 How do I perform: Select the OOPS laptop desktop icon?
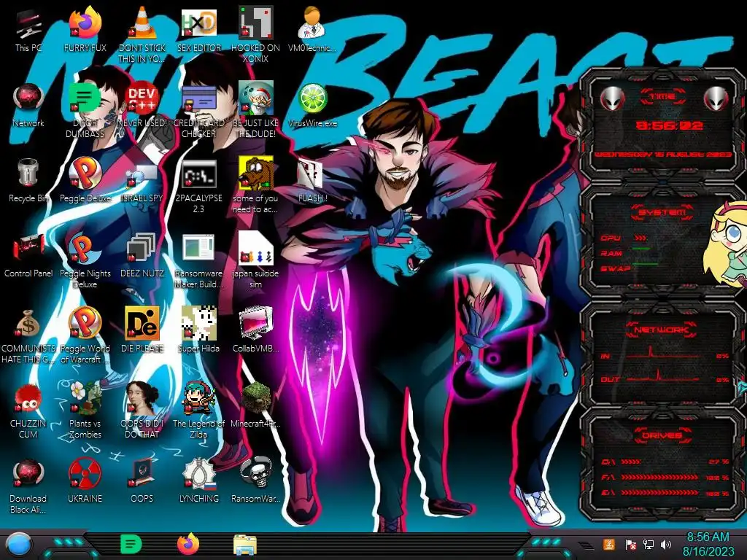[x=142, y=481]
